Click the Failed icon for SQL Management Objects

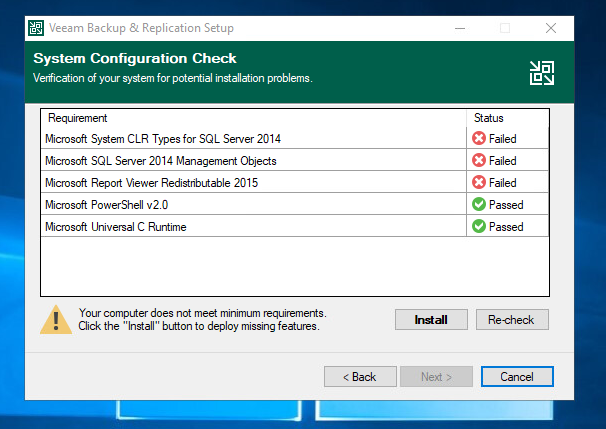pyautogui.click(x=479, y=160)
